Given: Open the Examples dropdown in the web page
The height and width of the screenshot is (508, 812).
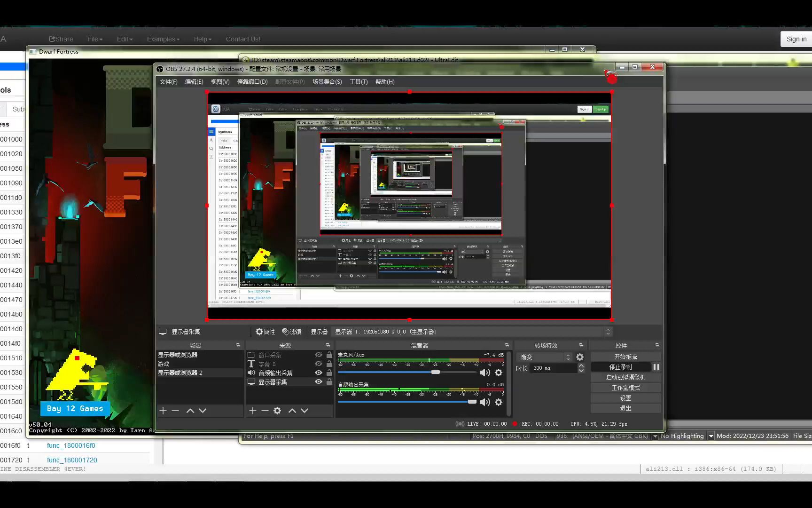Looking at the screenshot, I should tap(163, 39).
